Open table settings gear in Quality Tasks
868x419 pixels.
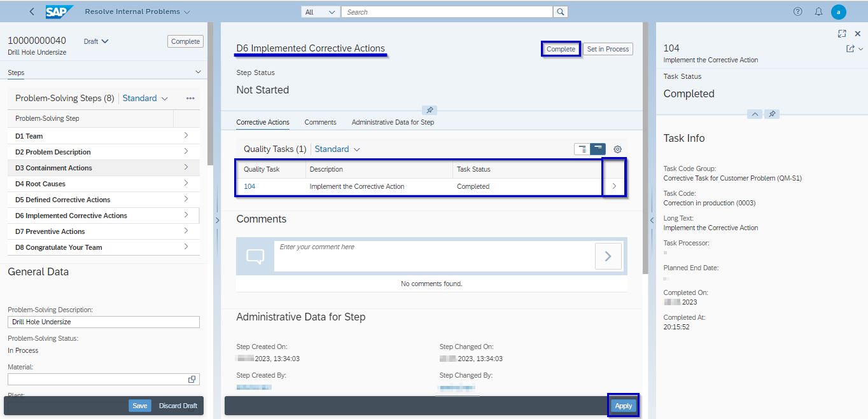coord(616,149)
